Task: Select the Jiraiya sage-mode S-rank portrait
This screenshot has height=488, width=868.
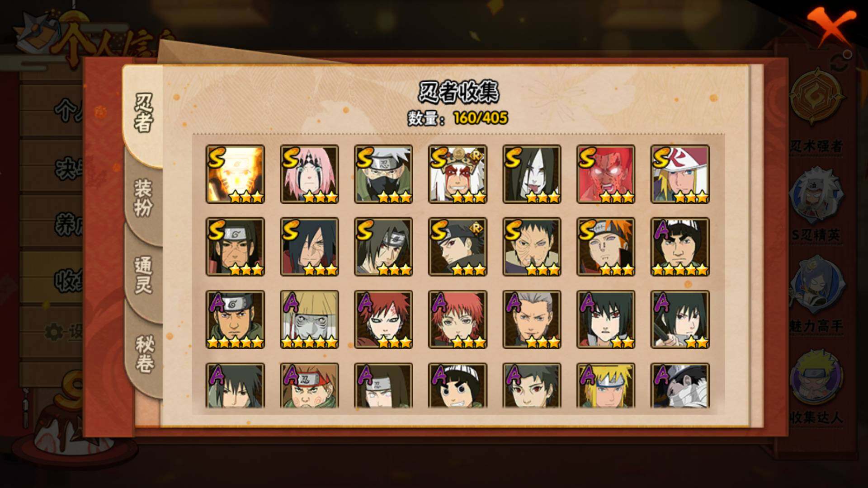Action: pos(458,174)
